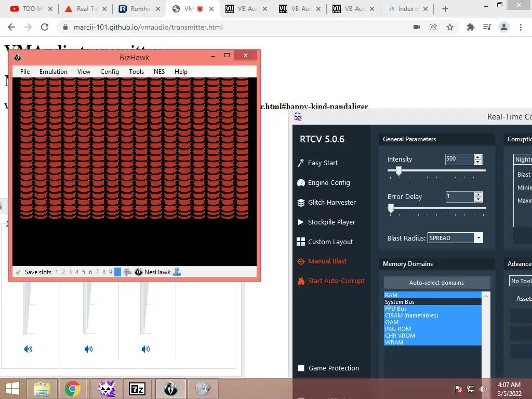Image resolution: width=532 pixels, height=399 pixels.
Task: Toggle PRG ROM memory domain
Action: (433, 329)
